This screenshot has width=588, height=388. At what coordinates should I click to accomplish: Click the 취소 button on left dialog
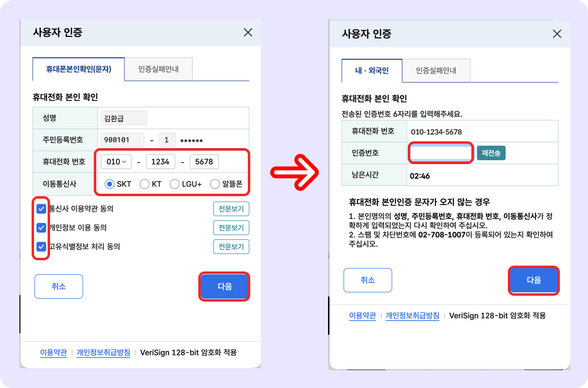58,286
